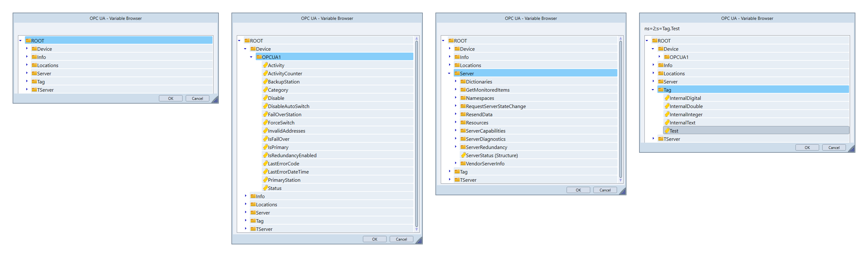Click the third window's vertical scrollbar
Screen dimensions: 868x257
620,109
